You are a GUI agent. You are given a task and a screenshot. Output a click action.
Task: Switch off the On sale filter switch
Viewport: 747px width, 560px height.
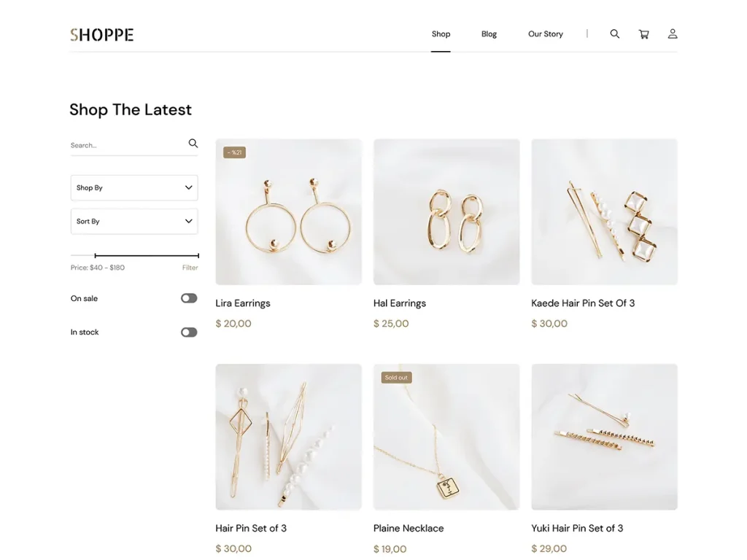pos(188,298)
